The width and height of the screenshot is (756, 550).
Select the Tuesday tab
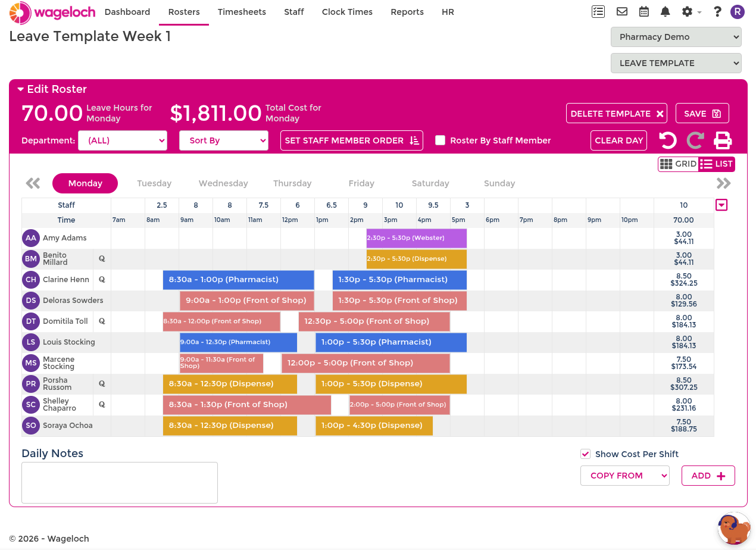(154, 183)
